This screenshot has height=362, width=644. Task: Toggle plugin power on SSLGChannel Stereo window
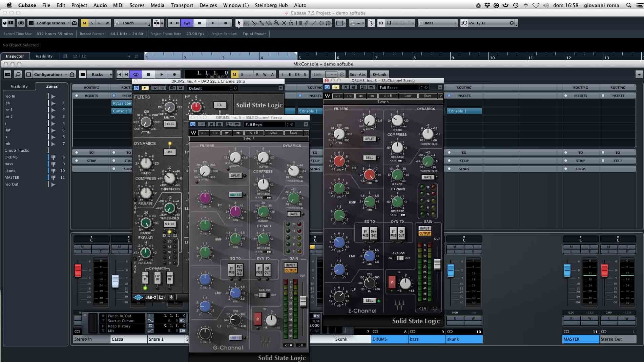(x=193, y=124)
